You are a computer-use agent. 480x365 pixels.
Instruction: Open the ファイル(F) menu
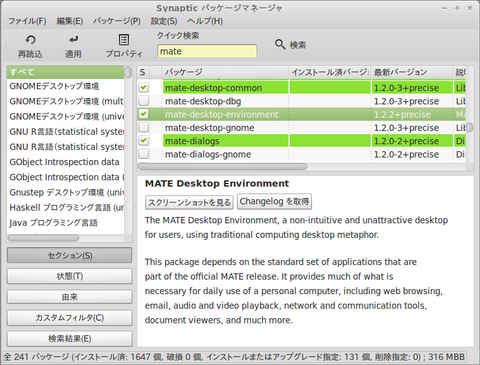(27, 21)
